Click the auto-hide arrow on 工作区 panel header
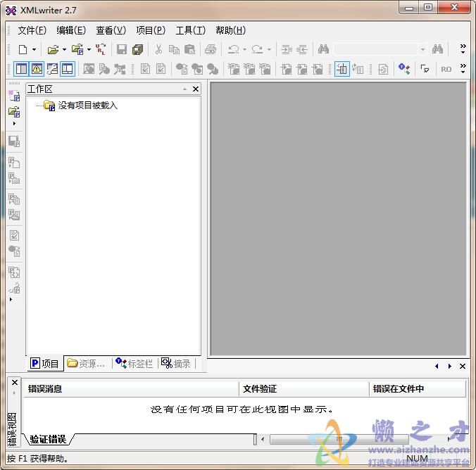Screen dimensions: 476x470 [x=185, y=89]
